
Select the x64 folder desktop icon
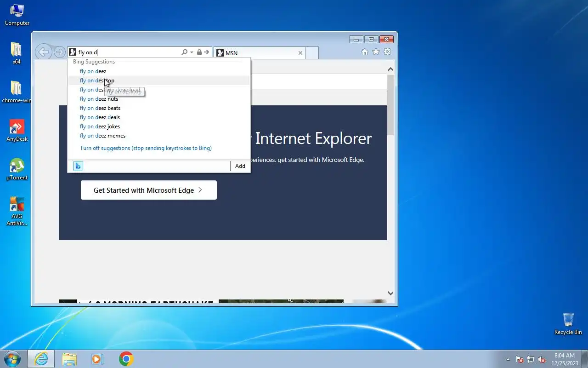(x=17, y=53)
